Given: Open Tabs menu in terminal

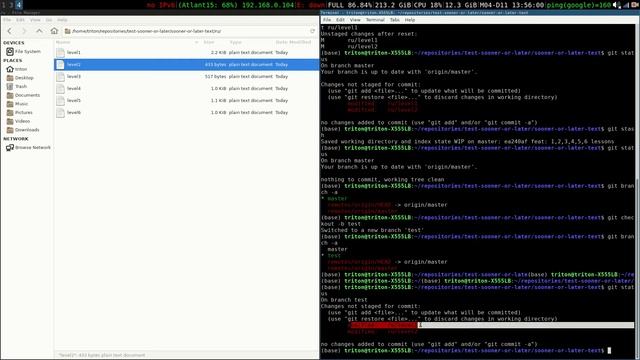Looking at the screenshot, I should point(395,20).
